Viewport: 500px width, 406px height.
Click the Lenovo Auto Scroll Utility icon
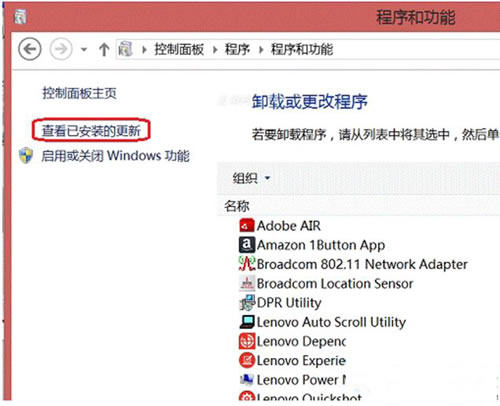[x=247, y=322]
